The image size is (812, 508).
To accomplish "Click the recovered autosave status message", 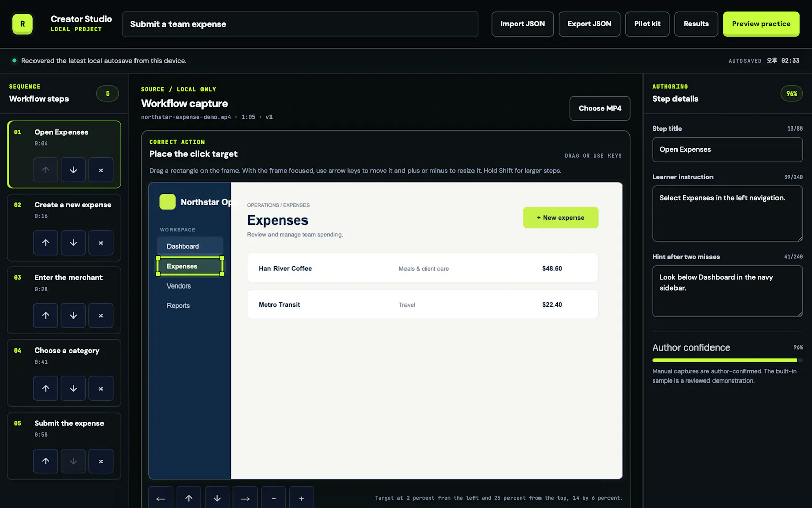I will click(104, 61).
